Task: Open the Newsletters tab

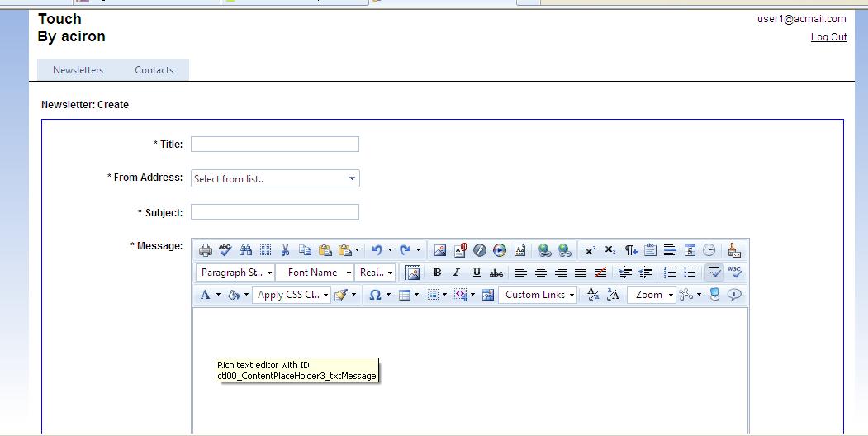Action: (78, 70)
